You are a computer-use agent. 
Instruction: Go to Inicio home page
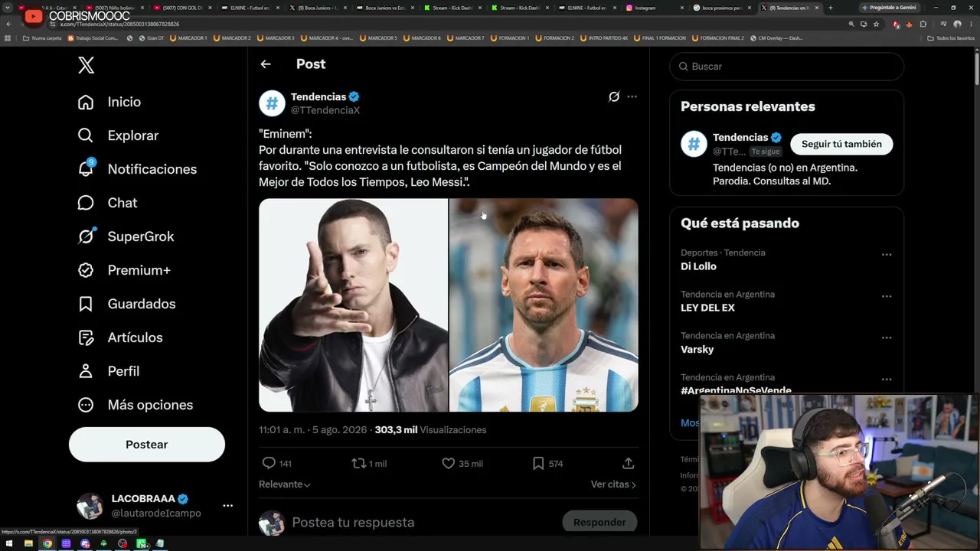(x=109, y=102)
